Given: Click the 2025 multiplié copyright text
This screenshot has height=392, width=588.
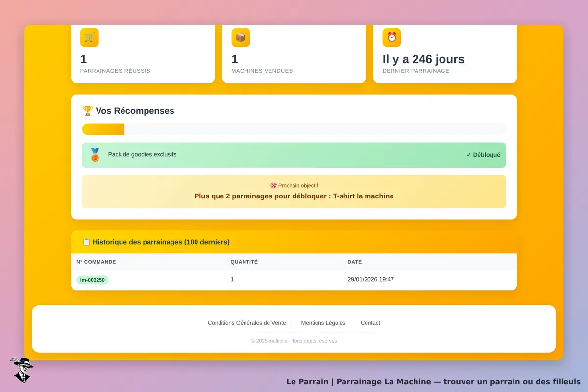Looking at the screenshot, I should 294,341.
